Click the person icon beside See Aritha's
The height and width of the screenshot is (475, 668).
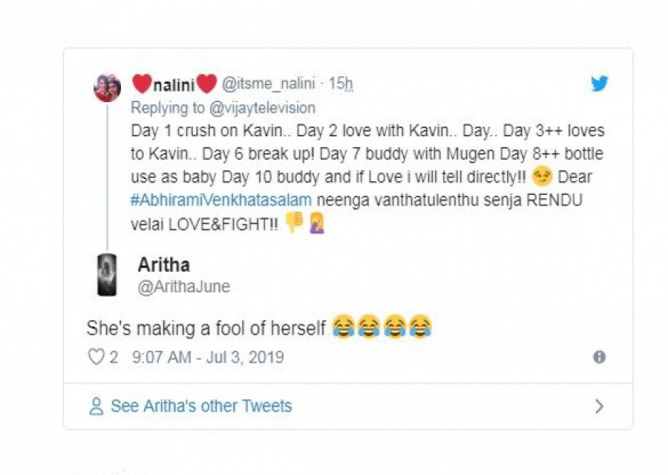[96, 407]
